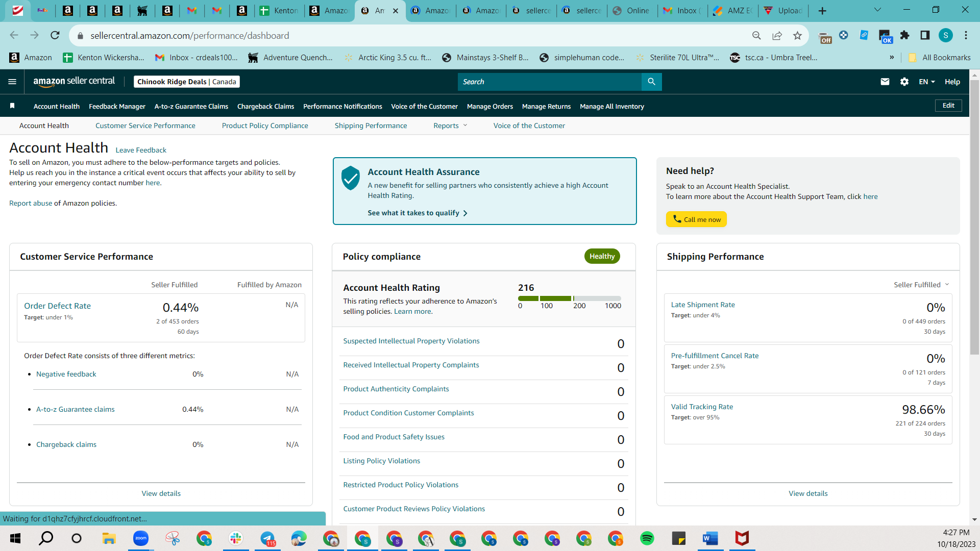
Task: Click the Seller Central search field
Action: tap(550, 82)
